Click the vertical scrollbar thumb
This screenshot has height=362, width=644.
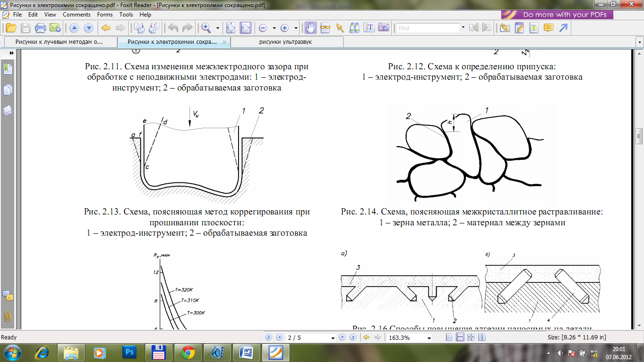click(x=639, y=136)
